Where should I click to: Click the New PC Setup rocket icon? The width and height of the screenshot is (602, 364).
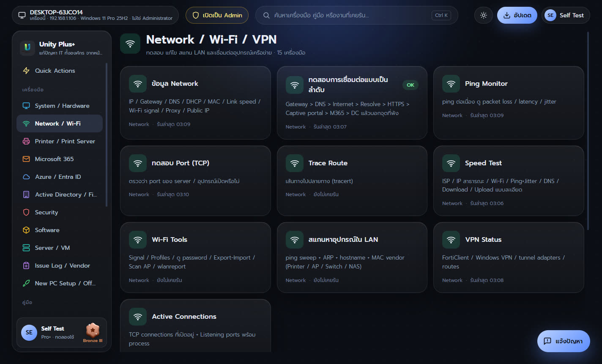(x=26, y=283)
